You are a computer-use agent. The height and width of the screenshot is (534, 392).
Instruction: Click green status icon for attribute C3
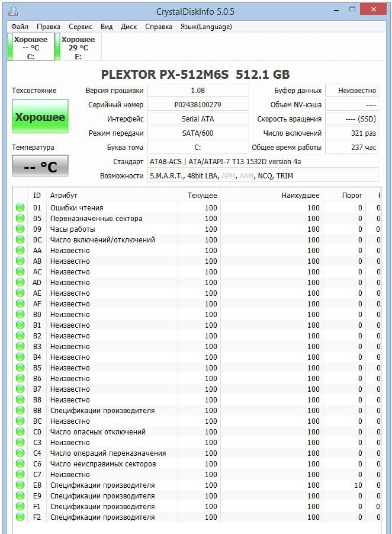tap(20, 442)
